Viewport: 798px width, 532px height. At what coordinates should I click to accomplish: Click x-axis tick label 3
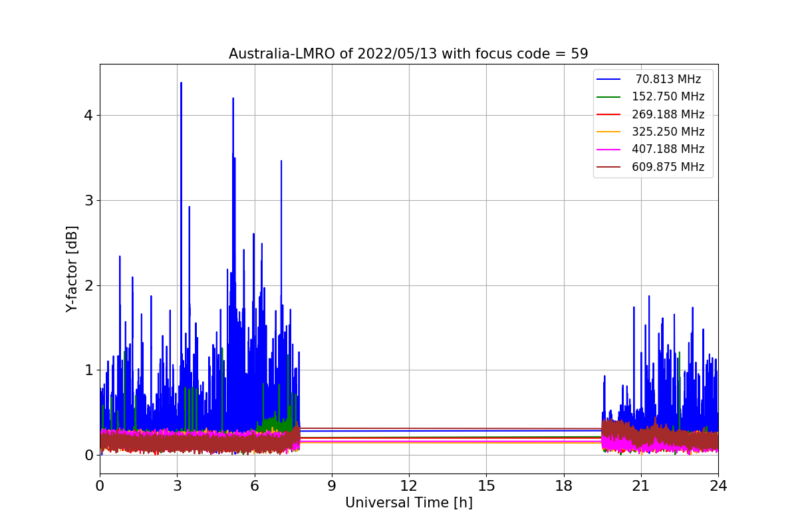177,486
